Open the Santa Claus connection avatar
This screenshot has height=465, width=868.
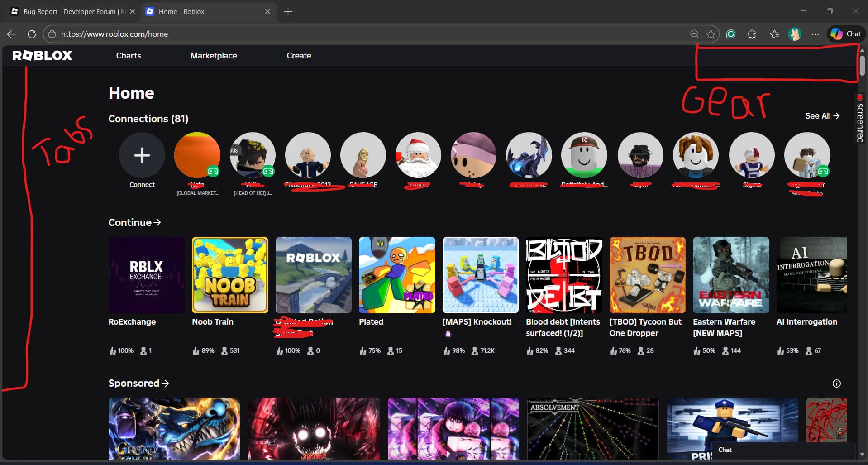click(418, 155)
